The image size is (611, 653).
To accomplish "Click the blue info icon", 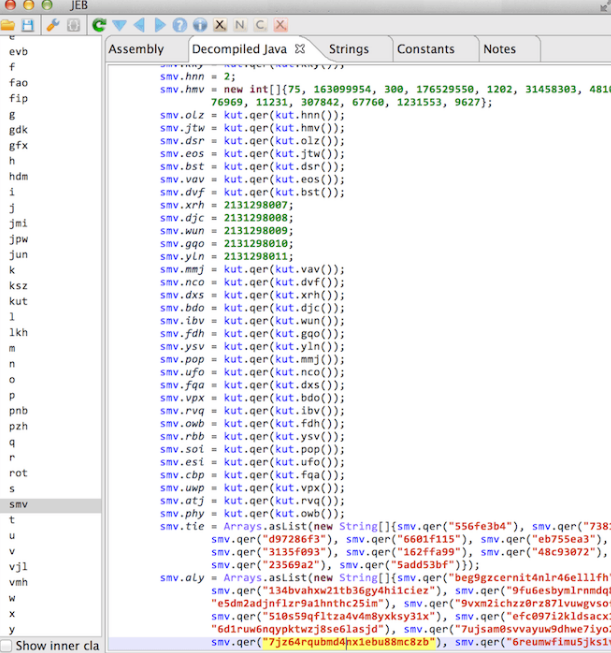I will coord(200,25).
